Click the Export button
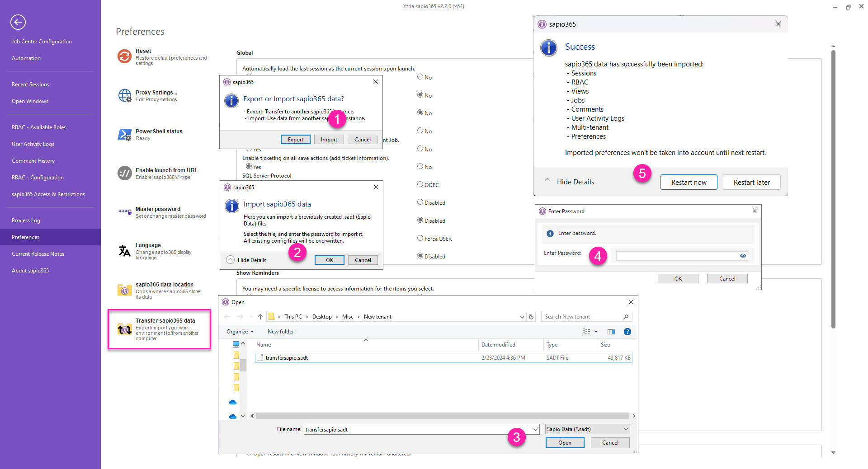This screenshot has width=868, height=469. (x=296, y=139)
